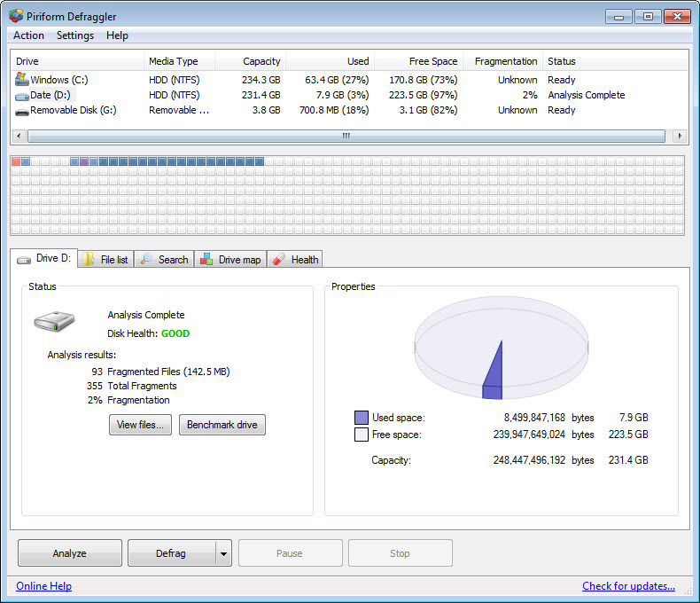
Task: Open the Settings menu
Action: pos(75,35)
